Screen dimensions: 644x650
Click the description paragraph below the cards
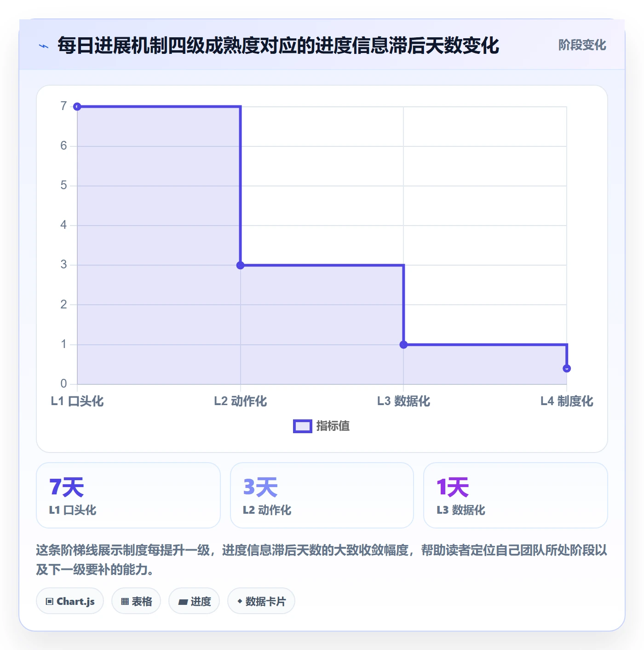[x=322, y=560]
